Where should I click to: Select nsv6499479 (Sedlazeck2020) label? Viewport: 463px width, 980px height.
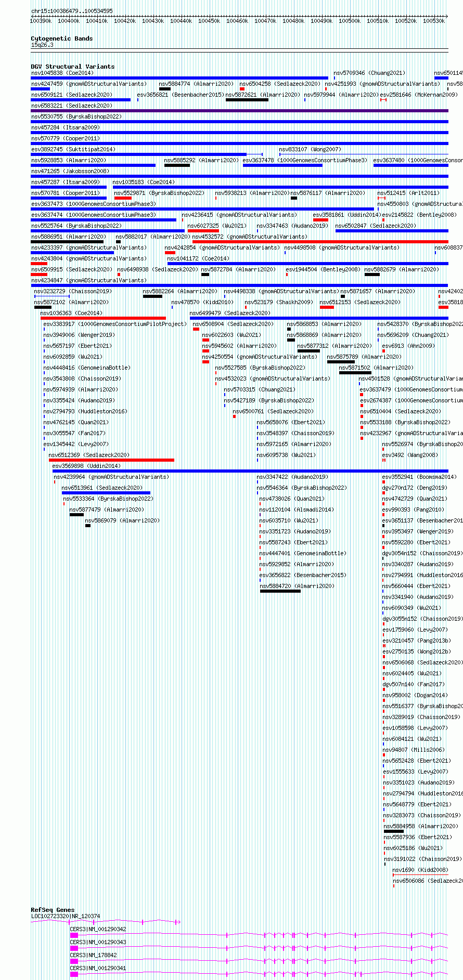(x=230, y=313)
